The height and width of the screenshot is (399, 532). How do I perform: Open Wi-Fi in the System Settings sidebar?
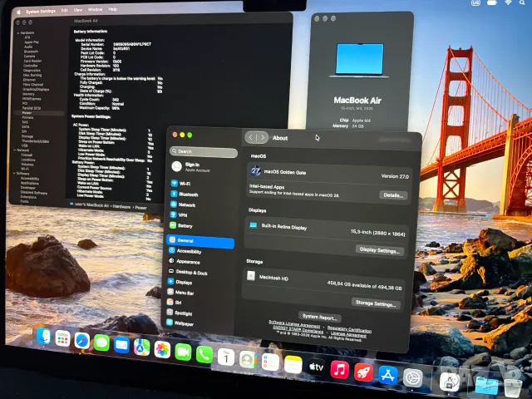pyautogui.click(x=181, y=184)
